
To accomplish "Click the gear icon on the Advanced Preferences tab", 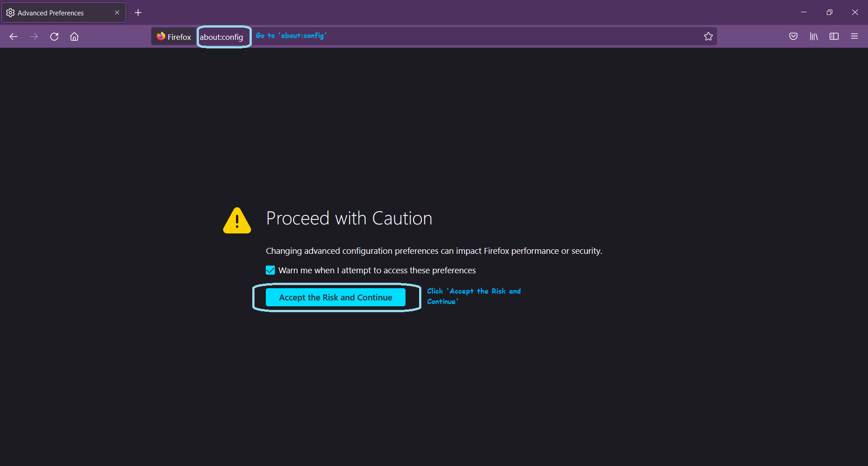I will pyautogui.click(x=10, y=12).
